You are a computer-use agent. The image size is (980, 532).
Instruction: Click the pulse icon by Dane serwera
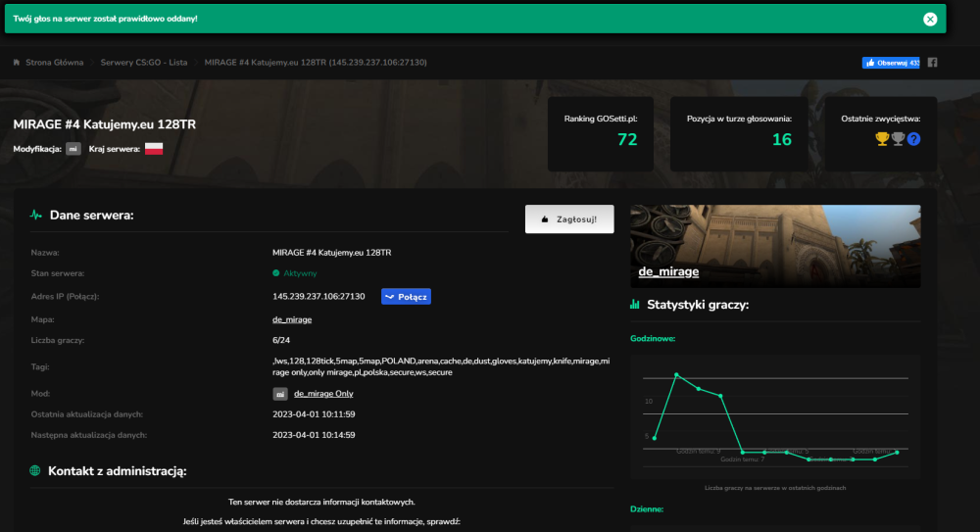click(36, 215)
